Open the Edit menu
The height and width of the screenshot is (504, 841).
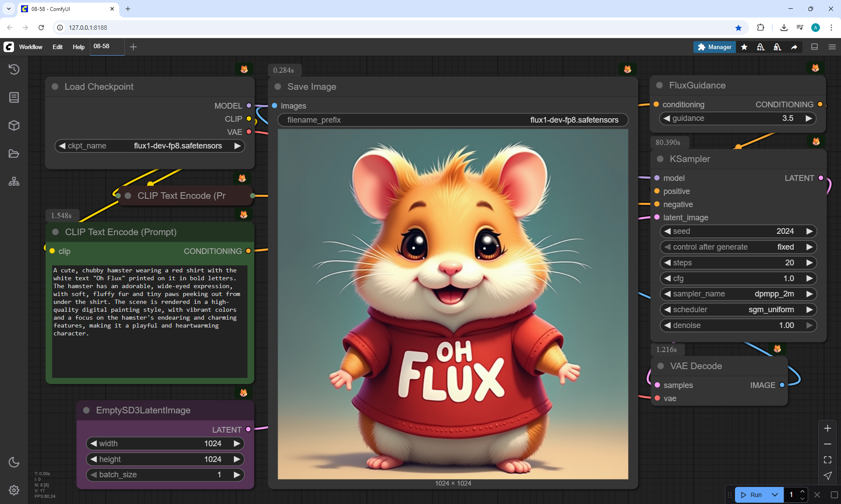[x=57, y=47]
